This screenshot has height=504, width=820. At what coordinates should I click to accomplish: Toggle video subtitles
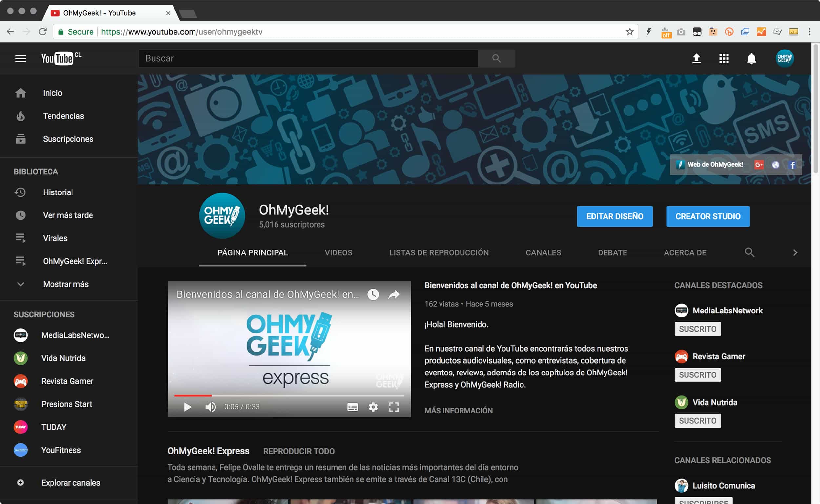(352, 407)
